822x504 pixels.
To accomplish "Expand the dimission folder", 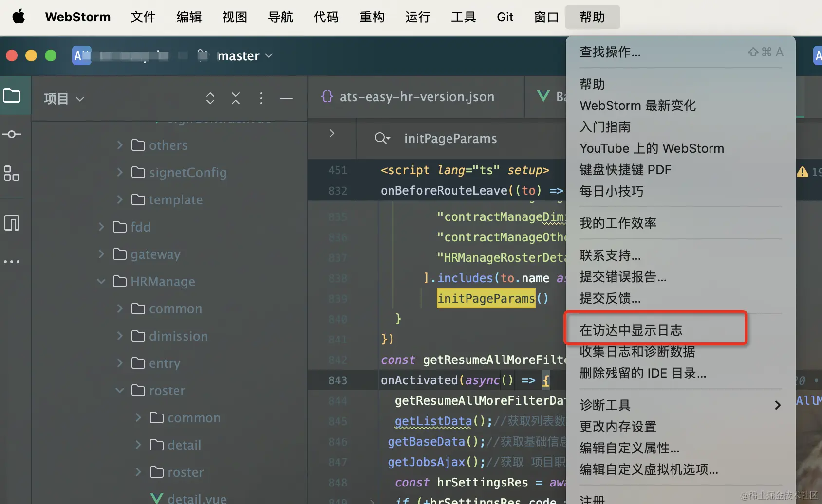I will tap(120, 336).
